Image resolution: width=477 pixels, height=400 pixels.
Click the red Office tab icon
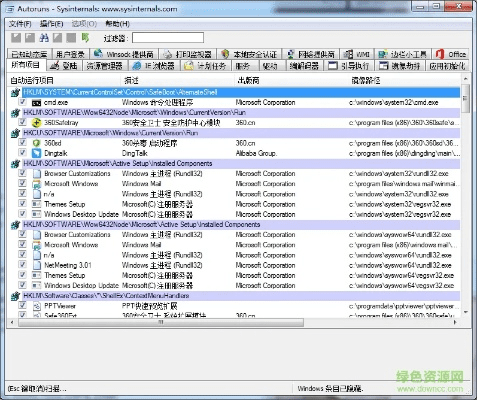[440, 54]
